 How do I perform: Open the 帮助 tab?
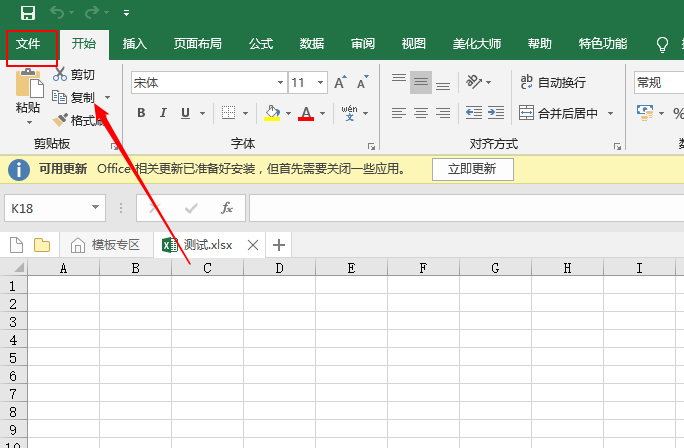coord(540,44)
